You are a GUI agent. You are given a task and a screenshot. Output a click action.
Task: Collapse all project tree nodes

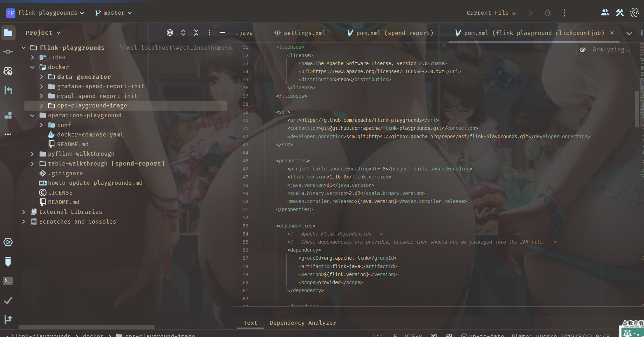pos(196,33)
